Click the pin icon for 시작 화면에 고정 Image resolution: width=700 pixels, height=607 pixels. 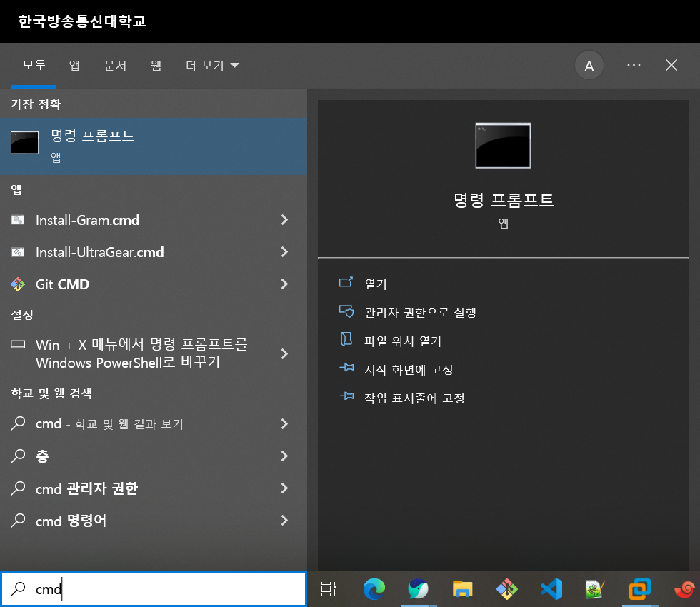(346, 368)
